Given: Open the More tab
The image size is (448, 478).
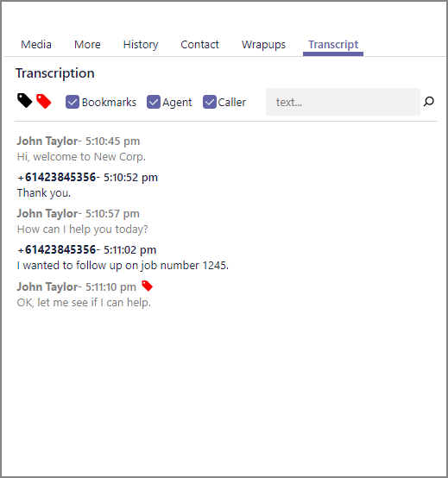Looking at the screenshot, I should [x=87, y=45].
